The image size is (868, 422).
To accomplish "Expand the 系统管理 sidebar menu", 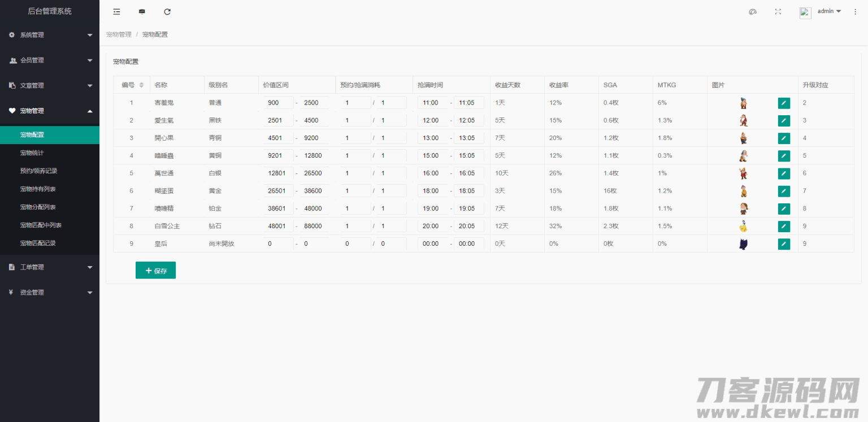I will click(50, 35).
